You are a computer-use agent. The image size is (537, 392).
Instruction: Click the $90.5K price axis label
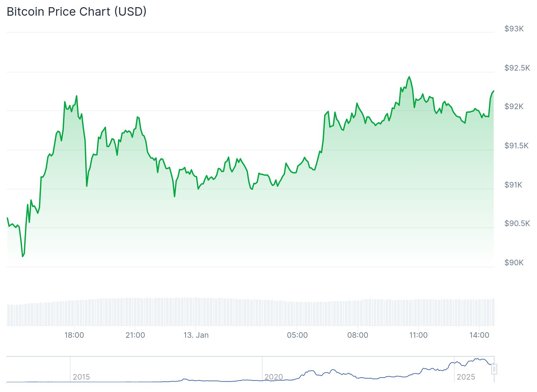coord(517,223)
